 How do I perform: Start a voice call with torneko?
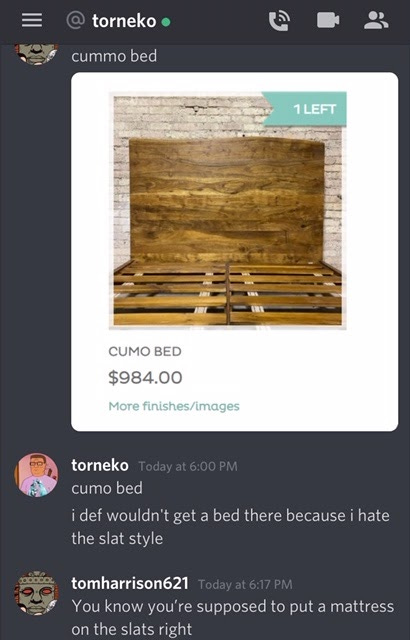pos(279,20)
